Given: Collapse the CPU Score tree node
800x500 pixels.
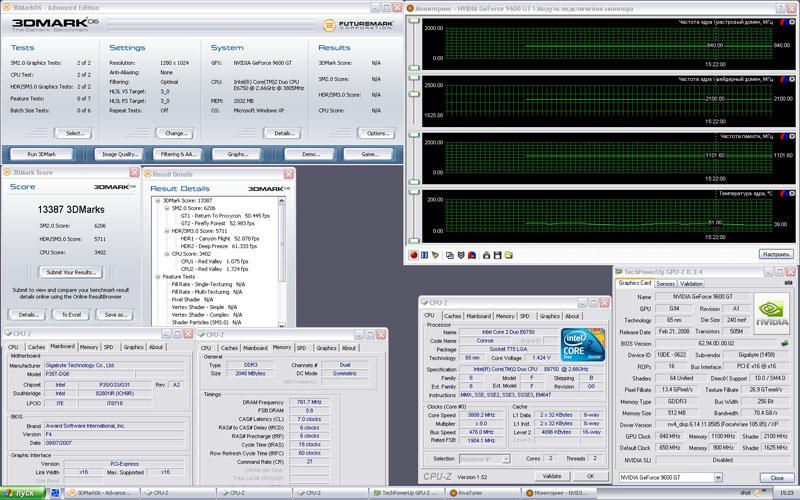Looking at the screenshot, I should pyautogui.click(x=167, y=254).
